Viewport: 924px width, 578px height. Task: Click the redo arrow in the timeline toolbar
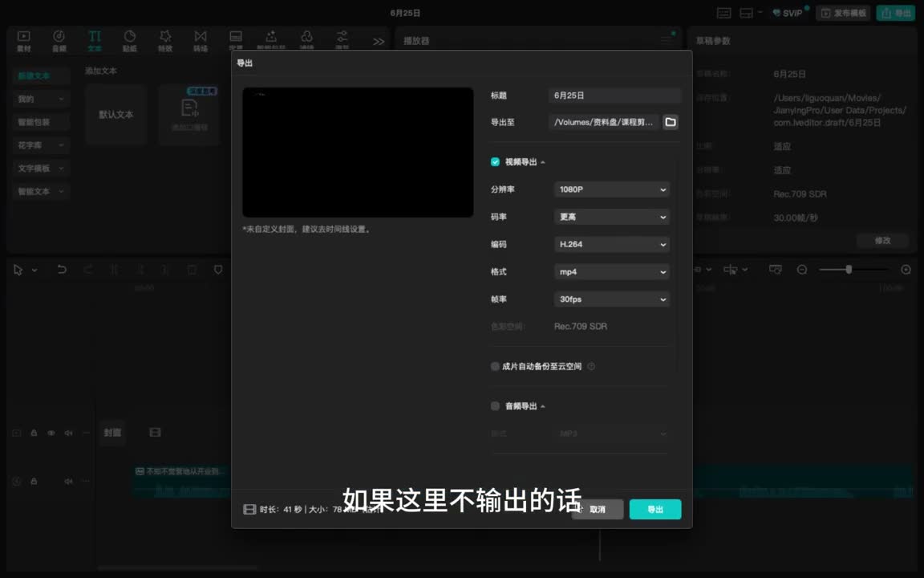click(x=87, y=270)
